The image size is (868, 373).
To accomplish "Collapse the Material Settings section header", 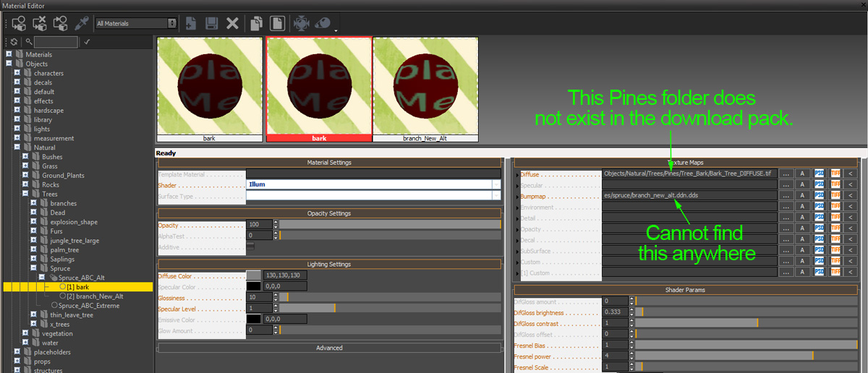I will [x=329, y=163].
